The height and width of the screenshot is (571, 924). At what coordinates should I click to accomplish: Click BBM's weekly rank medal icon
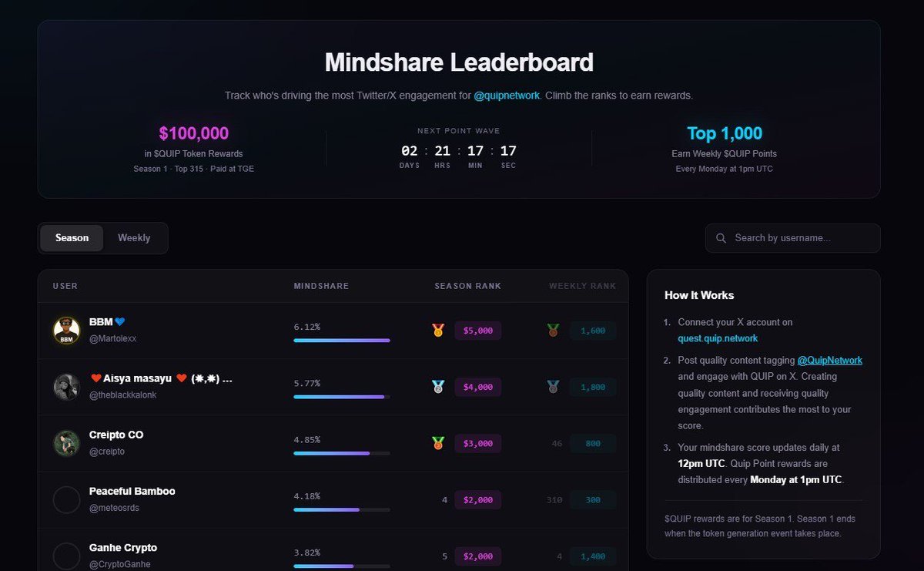pyautogui.click(x=553, y=331)
